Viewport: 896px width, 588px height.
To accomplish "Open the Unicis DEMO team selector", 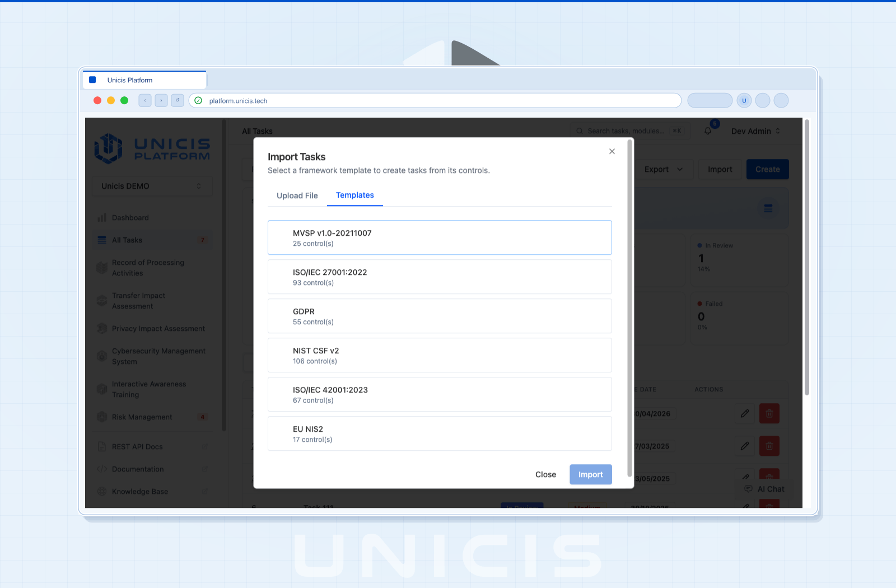I will click(152, 186).
